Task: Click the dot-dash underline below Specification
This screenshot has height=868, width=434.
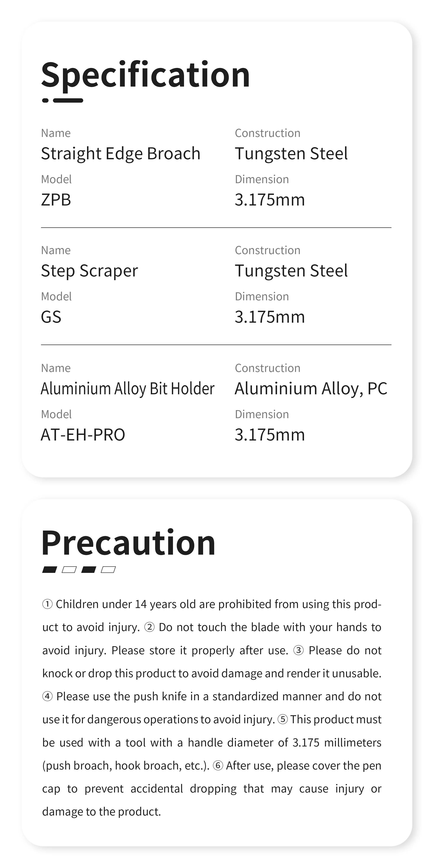Action: coord(63,100)
